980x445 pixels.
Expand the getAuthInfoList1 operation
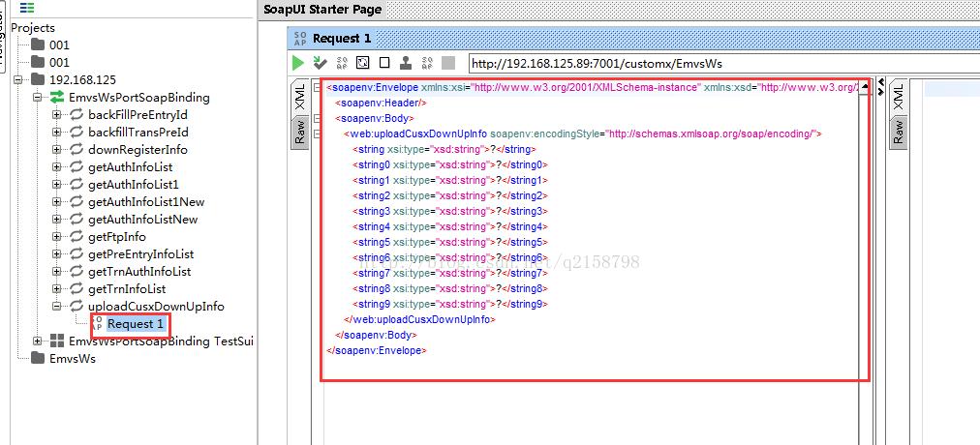pos(56,184)
